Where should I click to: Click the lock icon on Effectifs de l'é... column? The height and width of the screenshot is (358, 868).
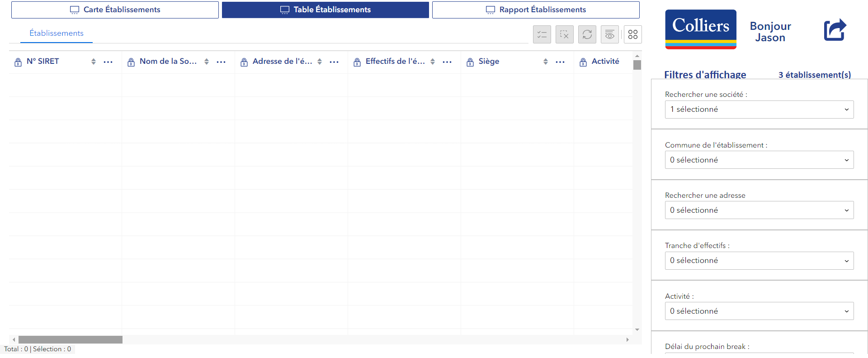[x=357, y=62]
